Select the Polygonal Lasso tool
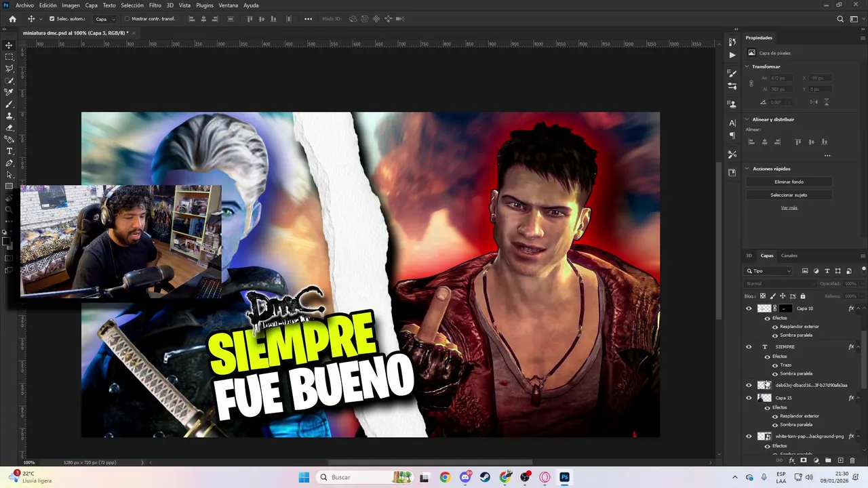 9,68
